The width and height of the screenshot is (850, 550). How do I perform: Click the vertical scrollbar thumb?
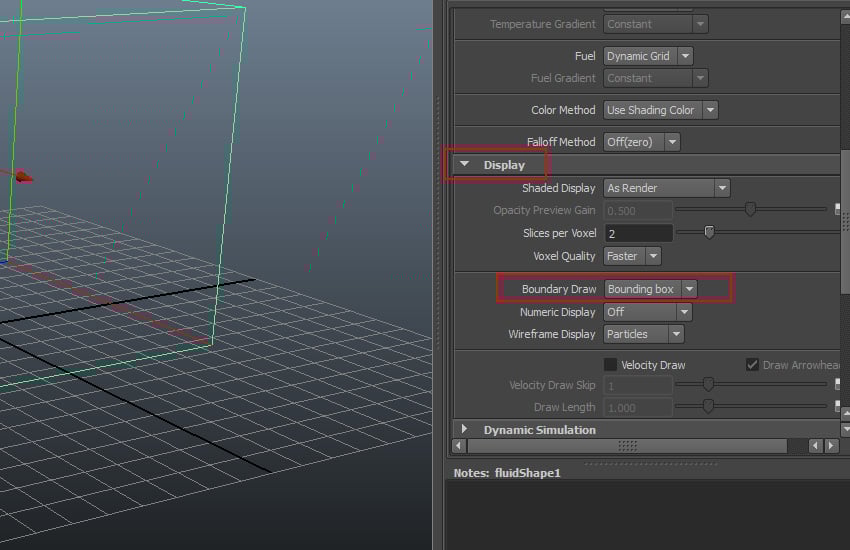tap(846, 222)
